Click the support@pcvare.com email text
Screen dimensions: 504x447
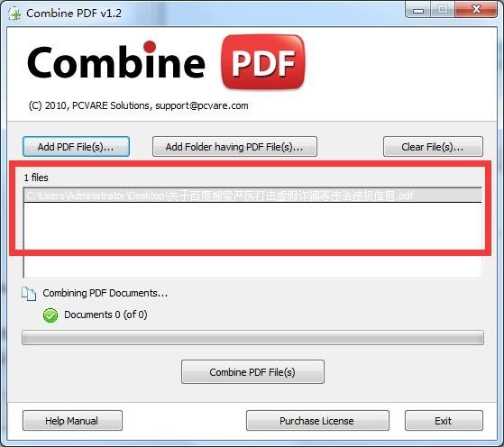coord(202,105)
